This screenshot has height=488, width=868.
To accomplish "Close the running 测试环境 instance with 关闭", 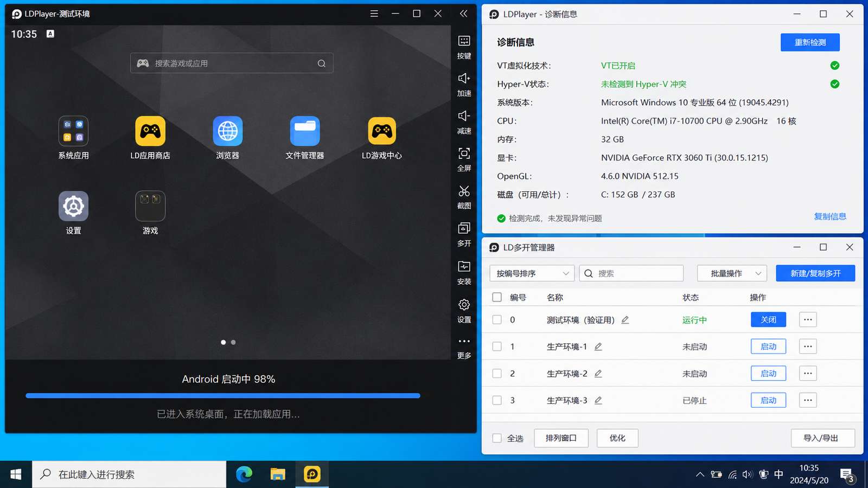I will (x=768, y=320).
